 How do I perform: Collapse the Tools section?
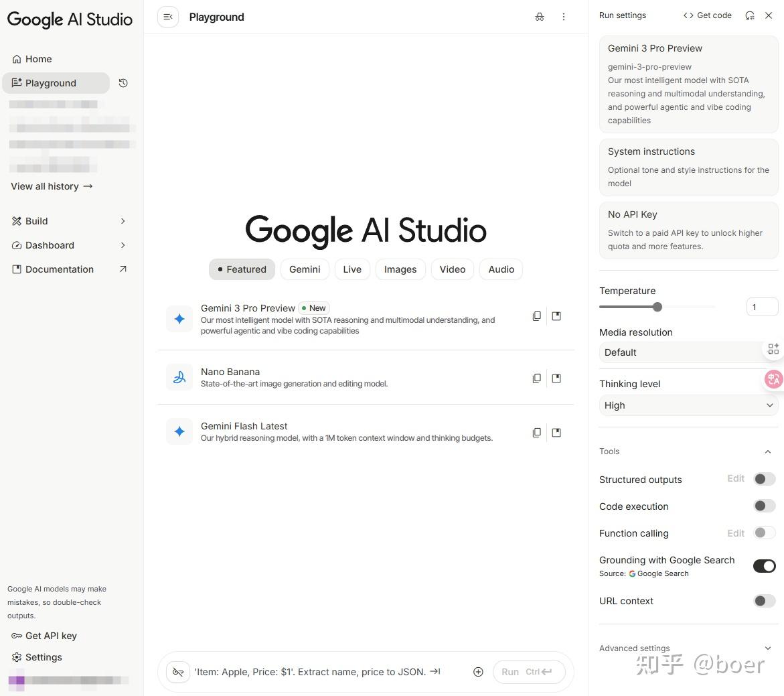767,451
